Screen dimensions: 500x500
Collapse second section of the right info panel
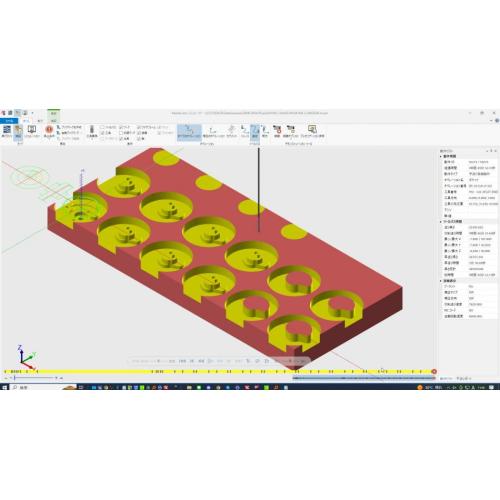(x=441, y=221)
